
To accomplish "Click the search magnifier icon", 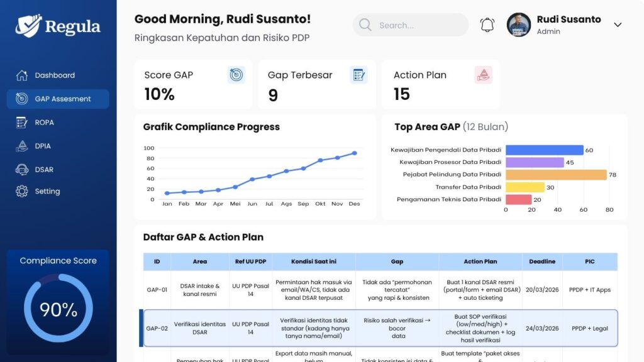I will coord(365,25).
